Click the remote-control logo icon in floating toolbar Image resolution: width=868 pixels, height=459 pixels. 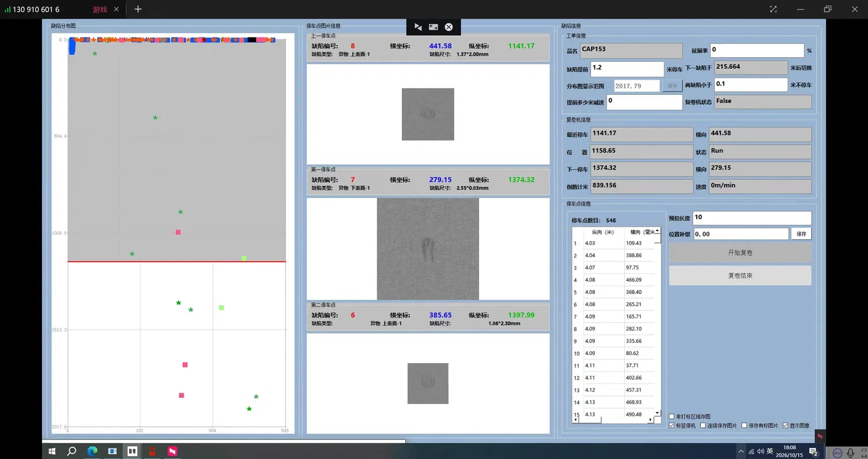418,27
